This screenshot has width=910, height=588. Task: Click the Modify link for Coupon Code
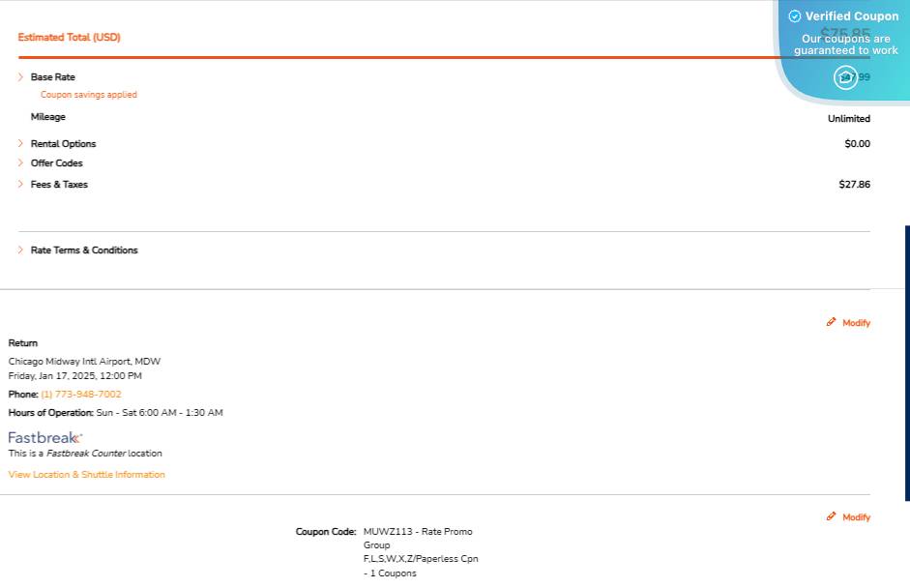coord(856,517)
